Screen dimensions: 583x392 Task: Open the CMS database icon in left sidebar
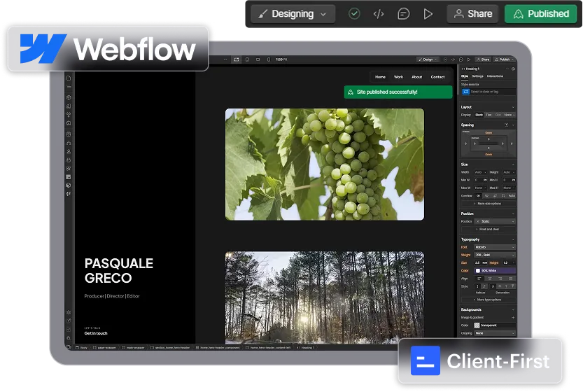point(69,134)
